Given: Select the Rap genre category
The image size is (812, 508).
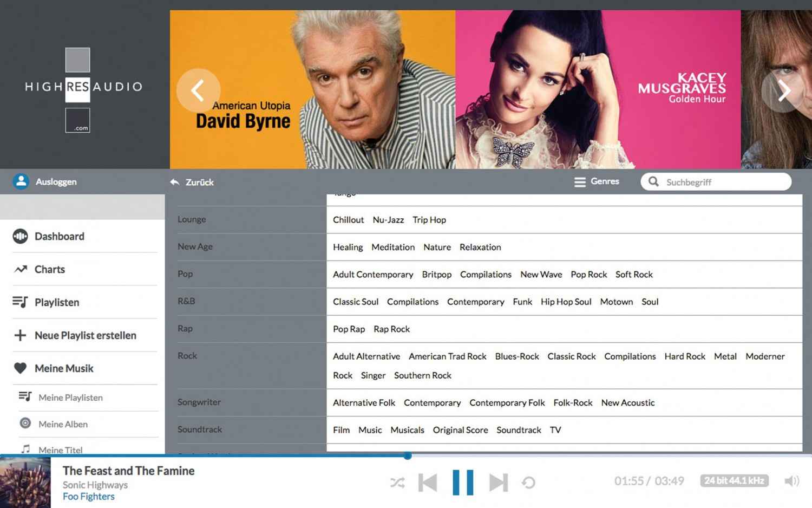Looking at the screenshot, I should tap(185, 328).
